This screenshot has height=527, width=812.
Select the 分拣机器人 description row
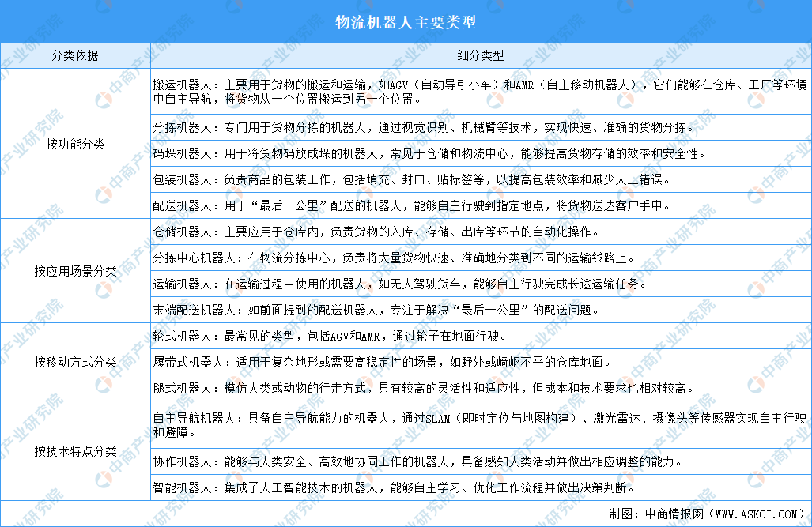tap(481, 127)
